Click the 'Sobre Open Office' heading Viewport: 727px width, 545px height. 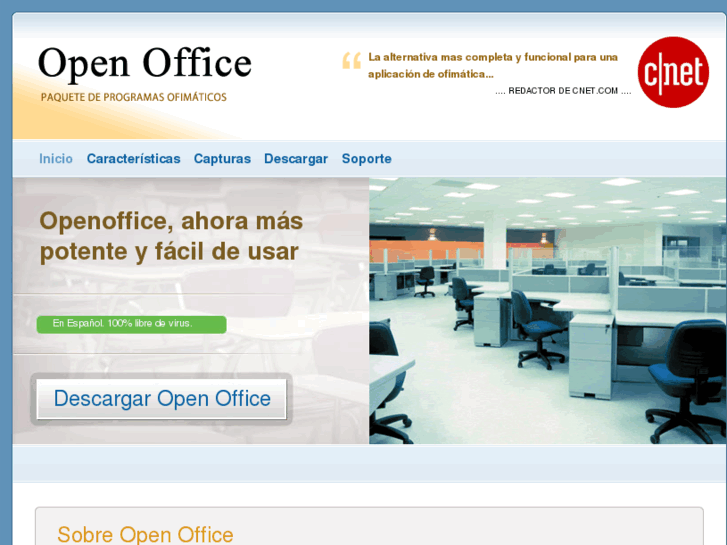tap(145, 534)
